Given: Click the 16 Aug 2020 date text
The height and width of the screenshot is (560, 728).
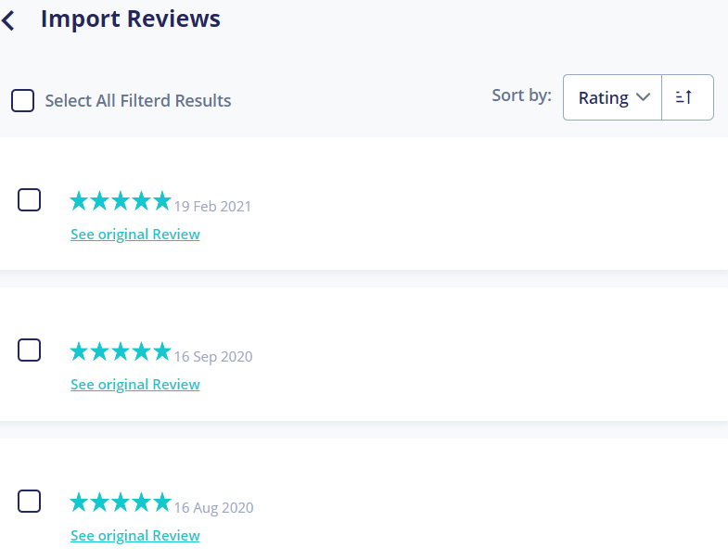Looking at the screenshot, I should coord(213,508).
